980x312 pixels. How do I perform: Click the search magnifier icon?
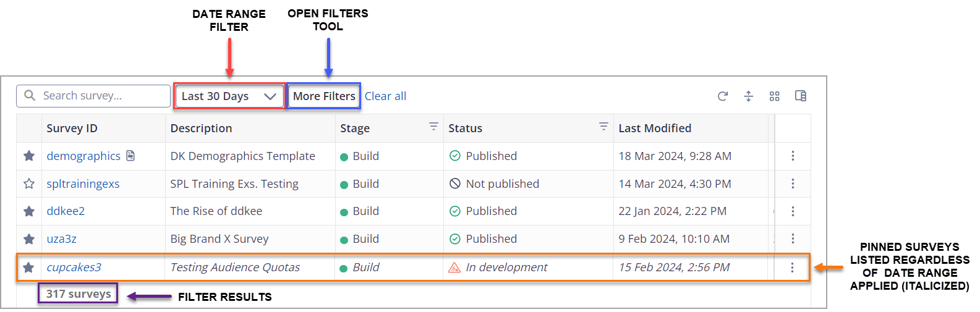click(30, 95)
